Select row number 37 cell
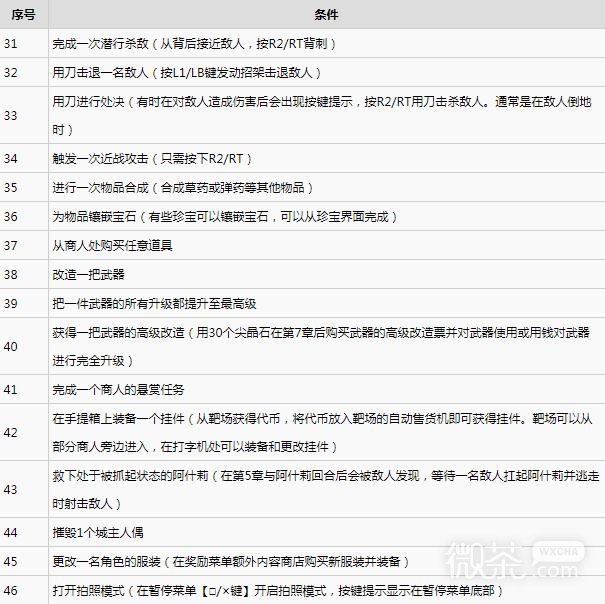 pyautogui.click(x=24, y=245)
